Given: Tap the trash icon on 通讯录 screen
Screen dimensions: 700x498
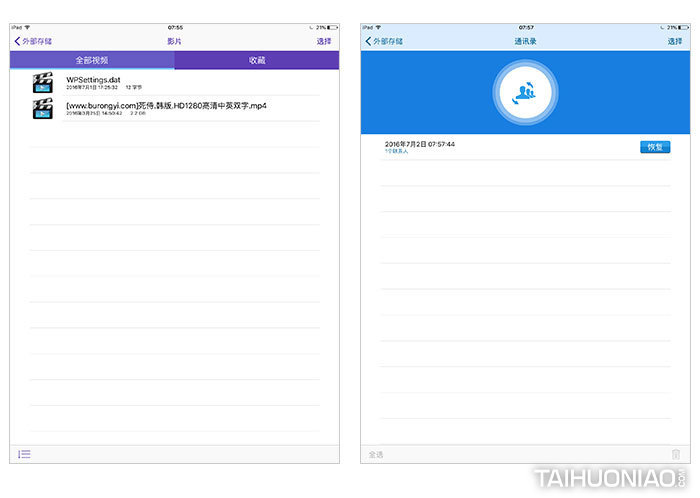Looking at the screenshot, I should pyautogui.click(x=676, y=455).
